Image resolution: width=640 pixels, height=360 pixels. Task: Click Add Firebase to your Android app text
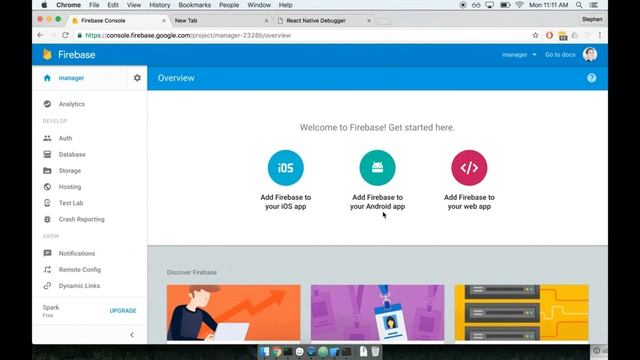(x=378, y=202)
